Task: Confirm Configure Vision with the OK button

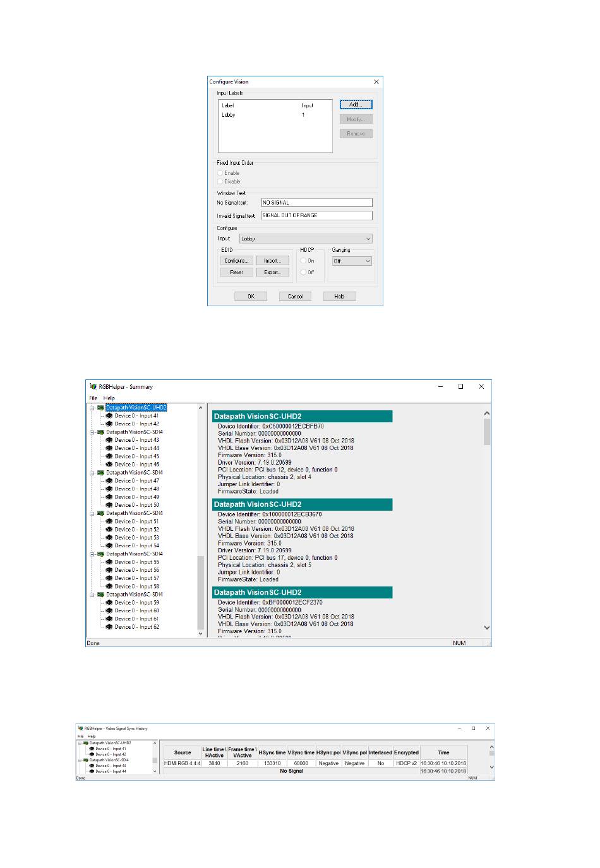Action: coord(251,296)
